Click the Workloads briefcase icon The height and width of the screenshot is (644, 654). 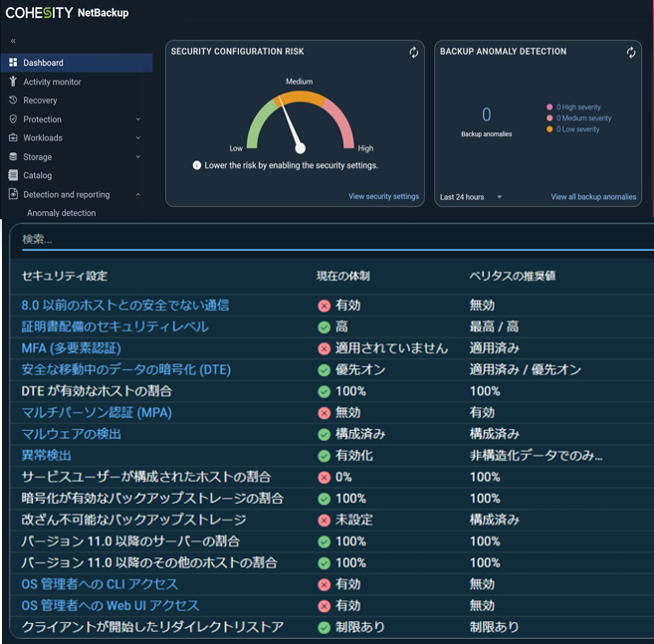pos(13,137)
